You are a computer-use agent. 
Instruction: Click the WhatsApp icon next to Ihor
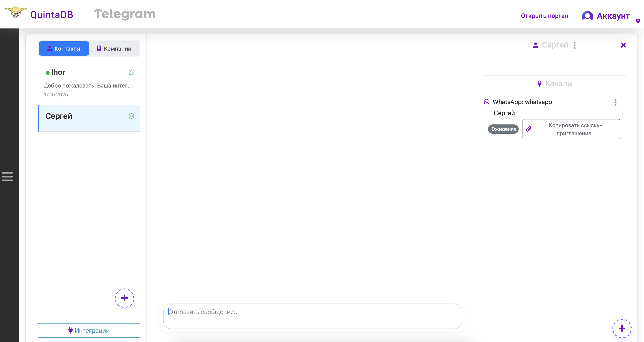(x=131, y=72)
